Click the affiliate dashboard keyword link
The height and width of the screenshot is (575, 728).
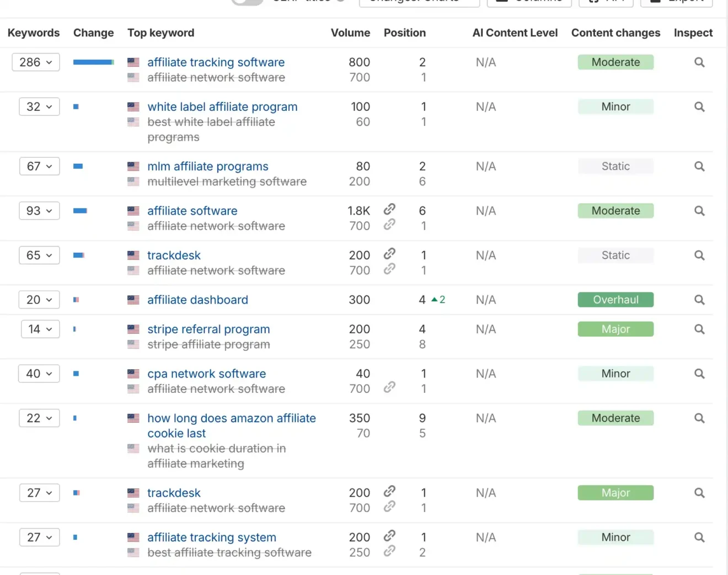pyautogui.click(x=197, y=300)
